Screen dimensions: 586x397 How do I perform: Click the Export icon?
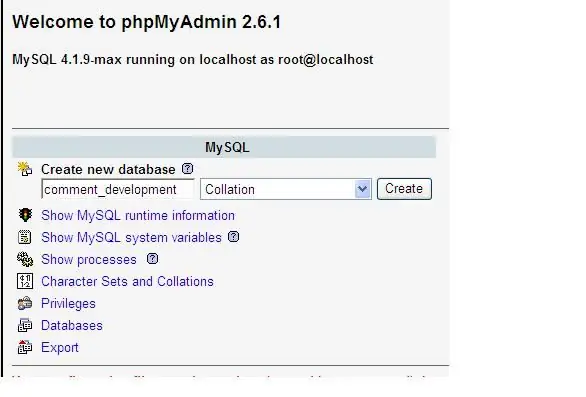(25, 347)
